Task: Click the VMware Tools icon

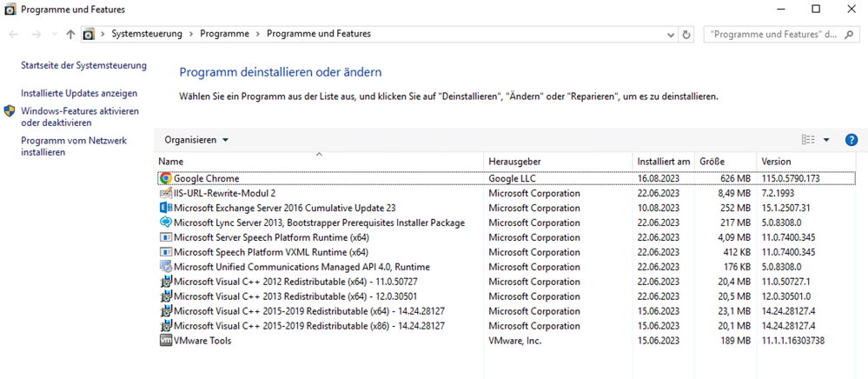Action: [x=165, y=340]
